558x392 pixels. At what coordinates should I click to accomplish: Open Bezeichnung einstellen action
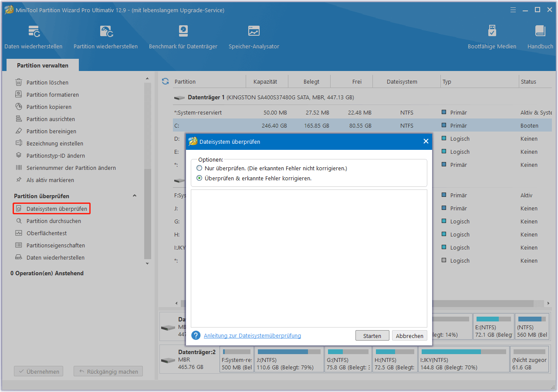point(55,143)
